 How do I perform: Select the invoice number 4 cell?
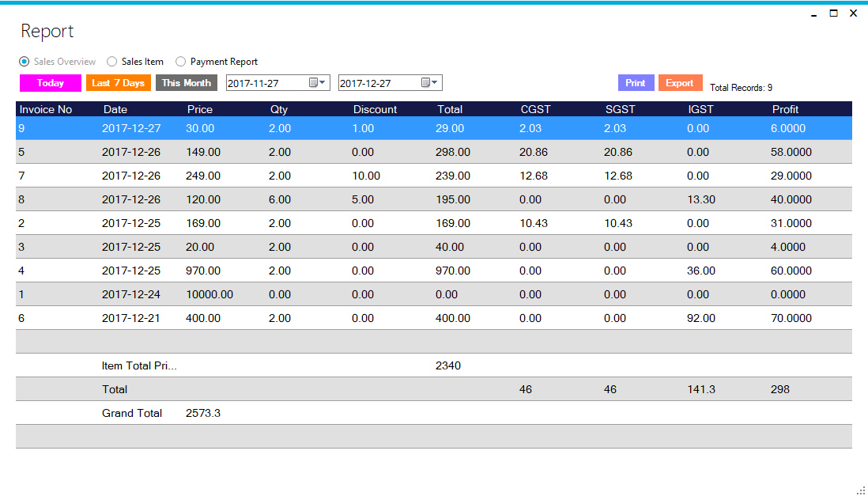[x=21, y=271]
